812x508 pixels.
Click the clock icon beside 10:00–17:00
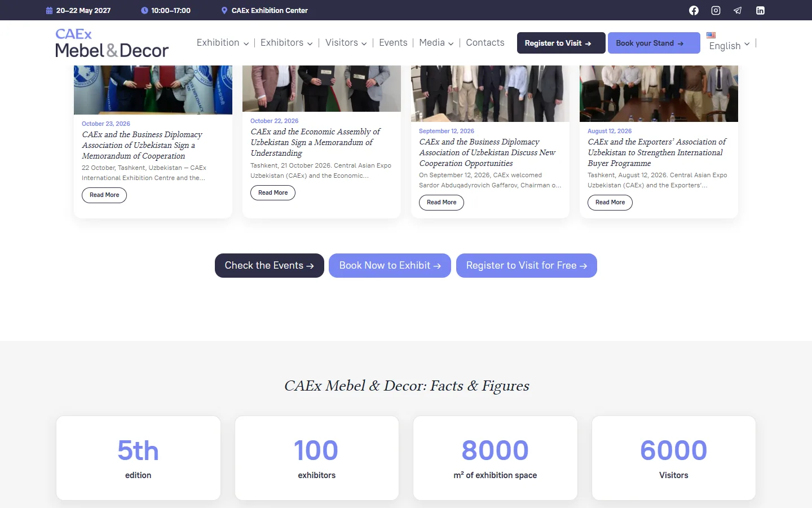[144, 10]
